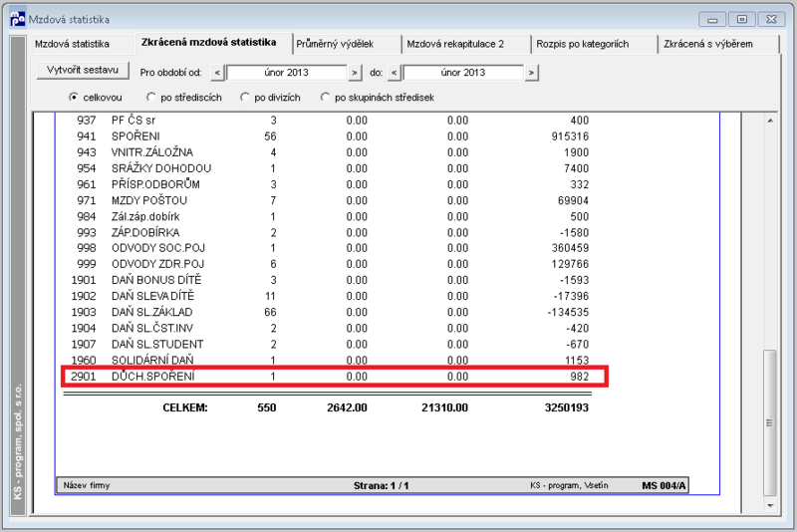Click row 1960 SOLIDÁRNÍ DAŇ
Image resolution: width=797 pixels, height=532 pixels.
(x=333, y=360)
